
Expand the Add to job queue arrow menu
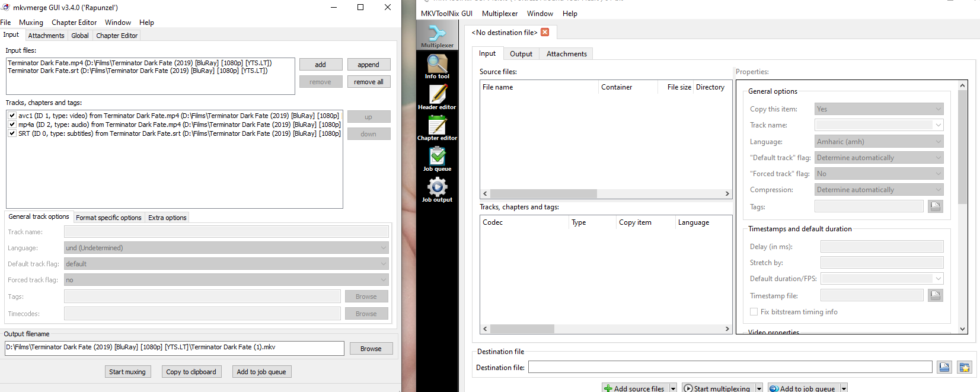click(844, 388)
